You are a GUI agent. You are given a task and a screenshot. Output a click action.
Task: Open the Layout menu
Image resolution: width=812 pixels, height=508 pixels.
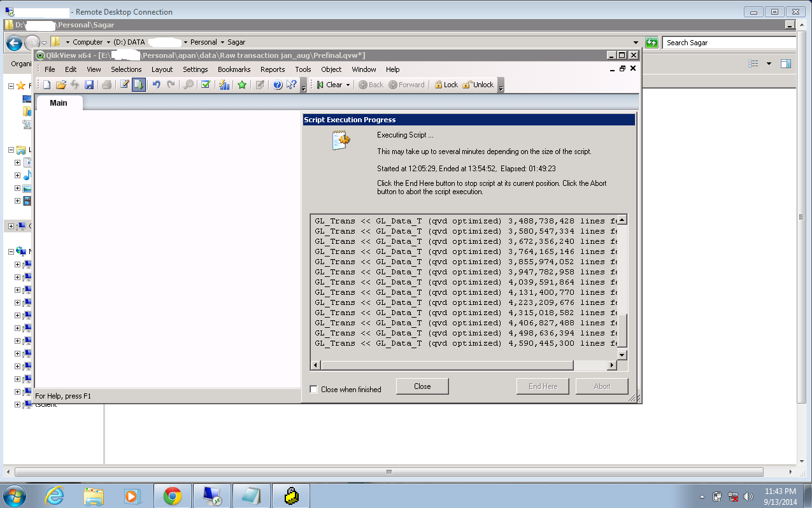point(162,69)
